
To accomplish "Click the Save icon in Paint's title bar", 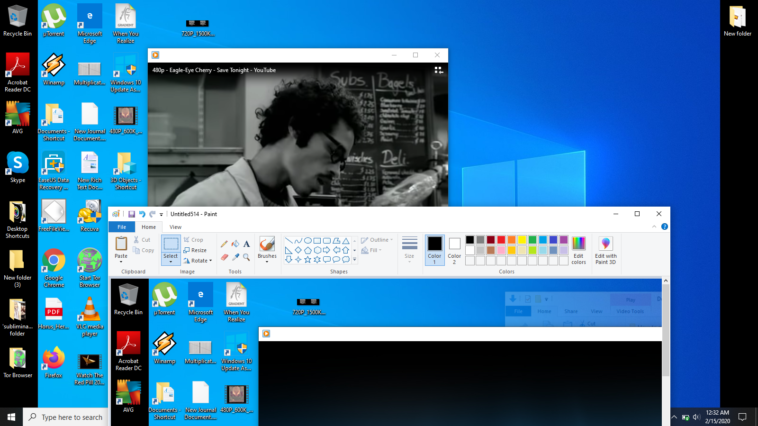I will tap(131, 214).
